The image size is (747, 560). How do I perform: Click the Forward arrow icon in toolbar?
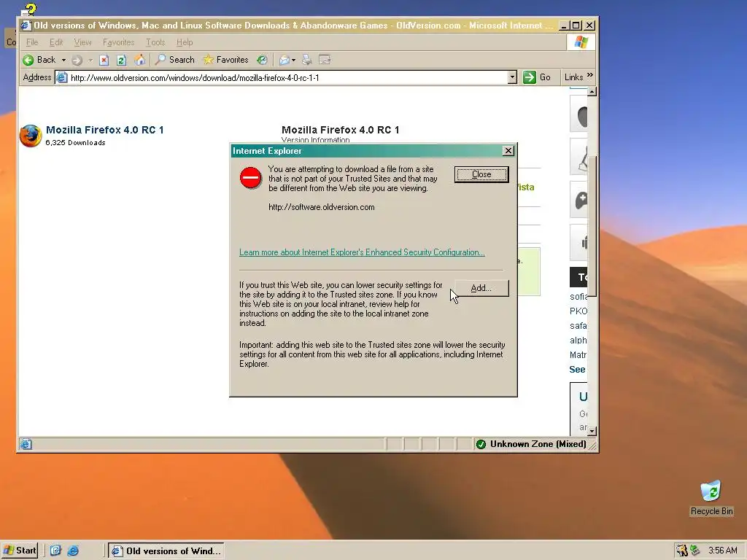[77, 60]
